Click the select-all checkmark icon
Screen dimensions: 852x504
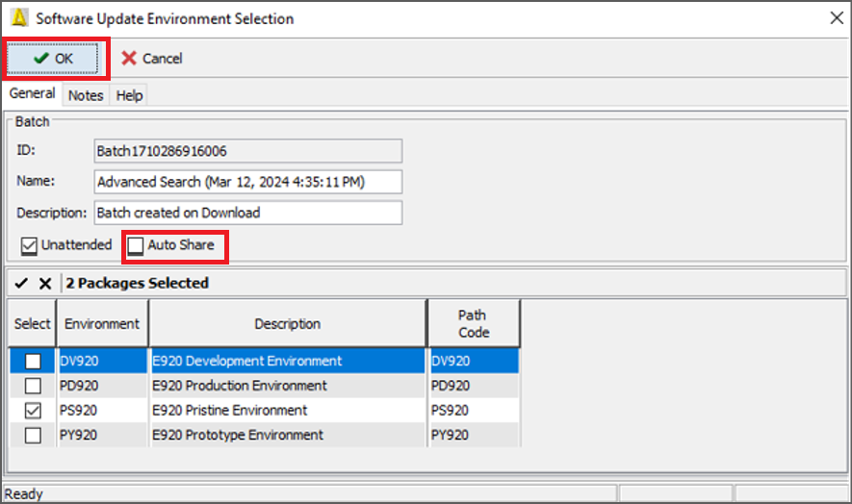point(21,283)
